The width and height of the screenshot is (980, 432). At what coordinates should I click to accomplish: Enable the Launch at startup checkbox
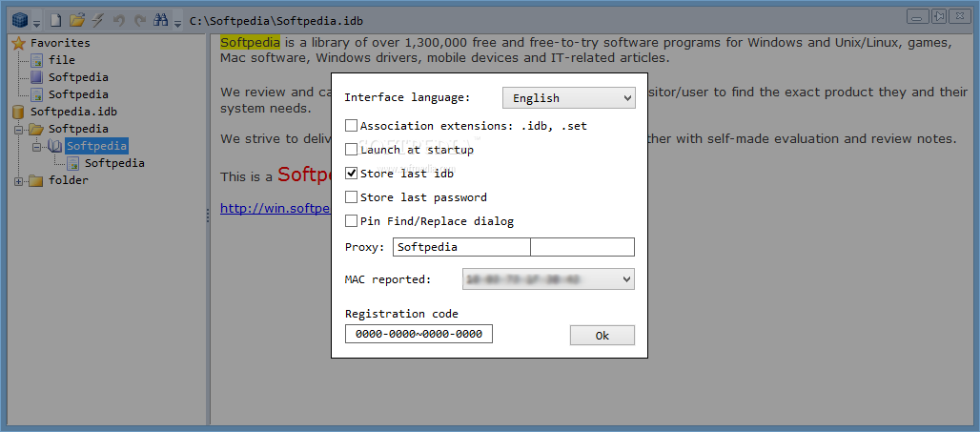pos(351,150)
